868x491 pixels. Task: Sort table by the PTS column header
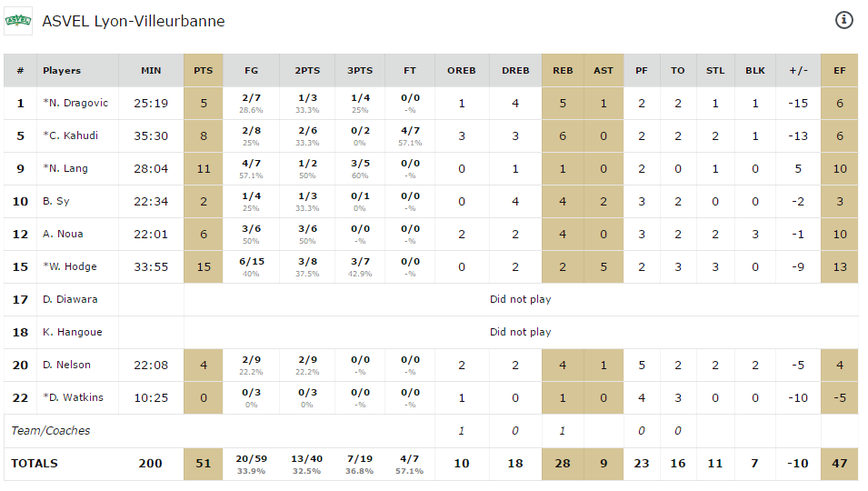(x=204, y=71)
